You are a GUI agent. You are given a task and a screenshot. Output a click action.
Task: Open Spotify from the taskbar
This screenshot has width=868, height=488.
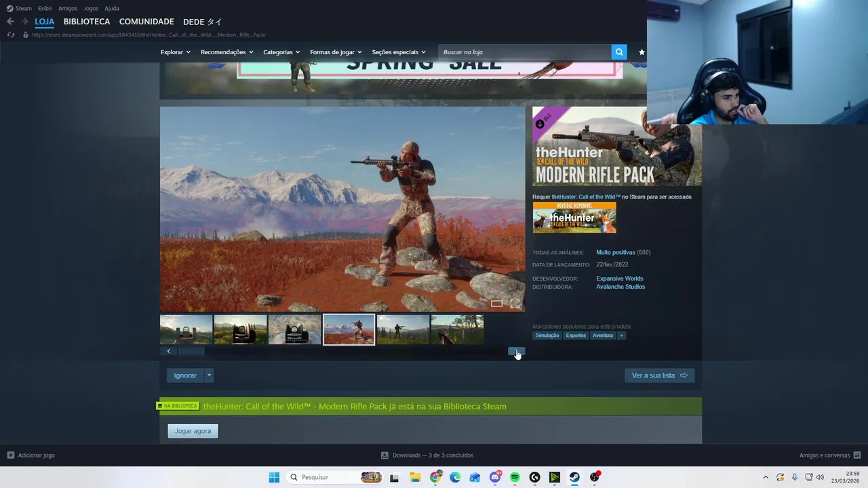click(x=515, y=477)
